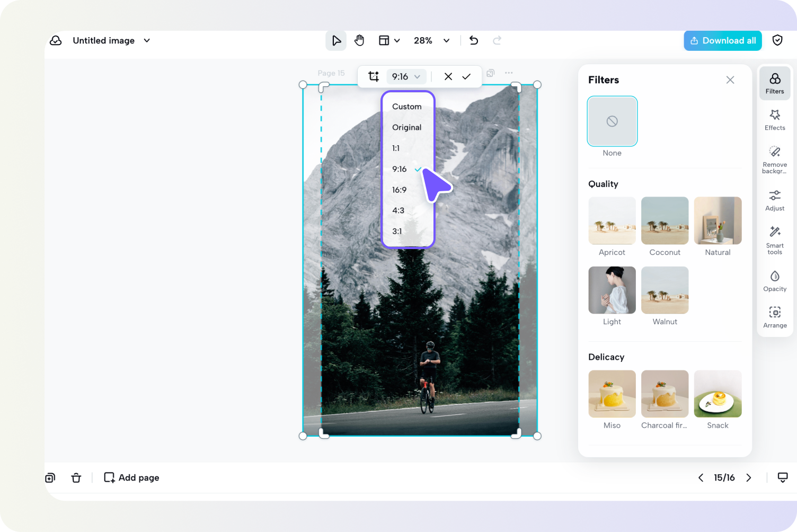Undo the last action
The height and width of the screenshot is (532, 797).
pyautogui.click(x=474, y=41)
